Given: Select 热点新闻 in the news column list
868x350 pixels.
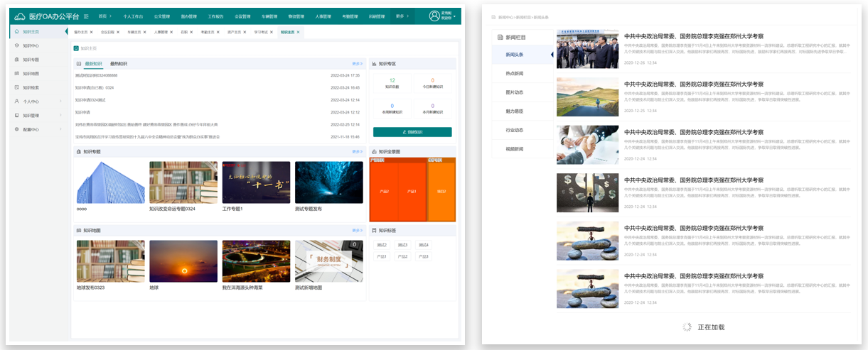Looking at the screenshot, I should coord(514,74).
